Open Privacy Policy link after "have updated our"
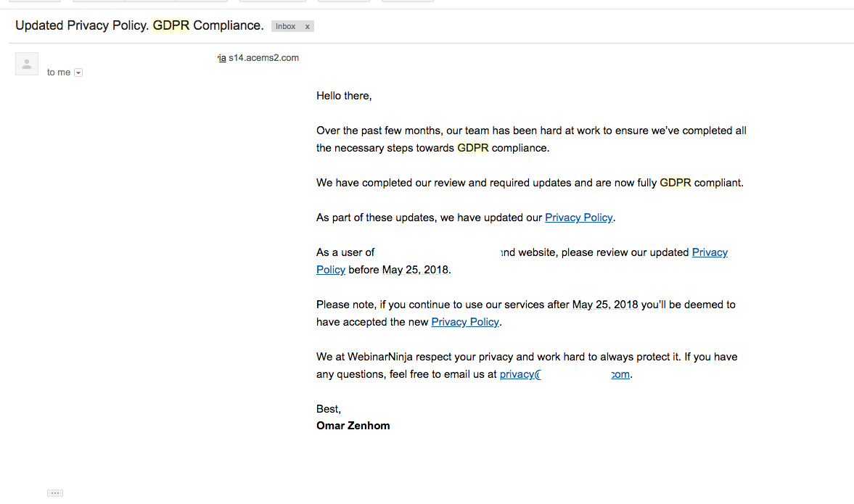This screenshot has width=854, height=504. click(578, 218)
